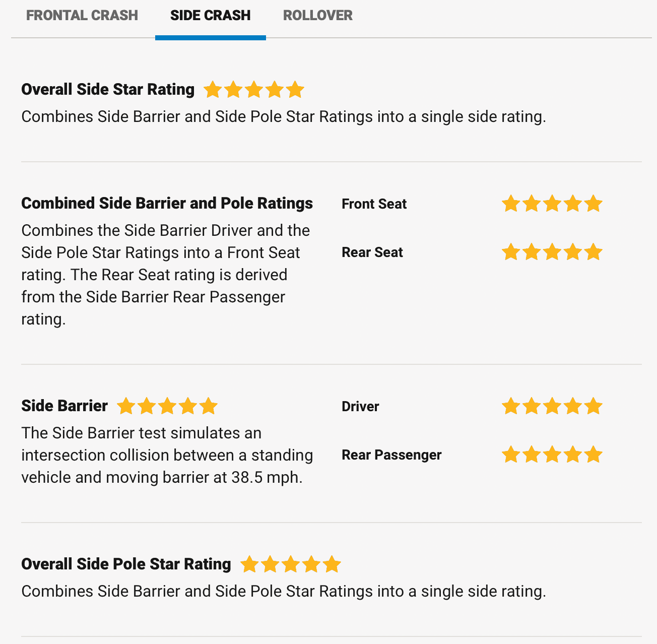
Task: Click the Driver star rating
Action: [x=552, y=406]
